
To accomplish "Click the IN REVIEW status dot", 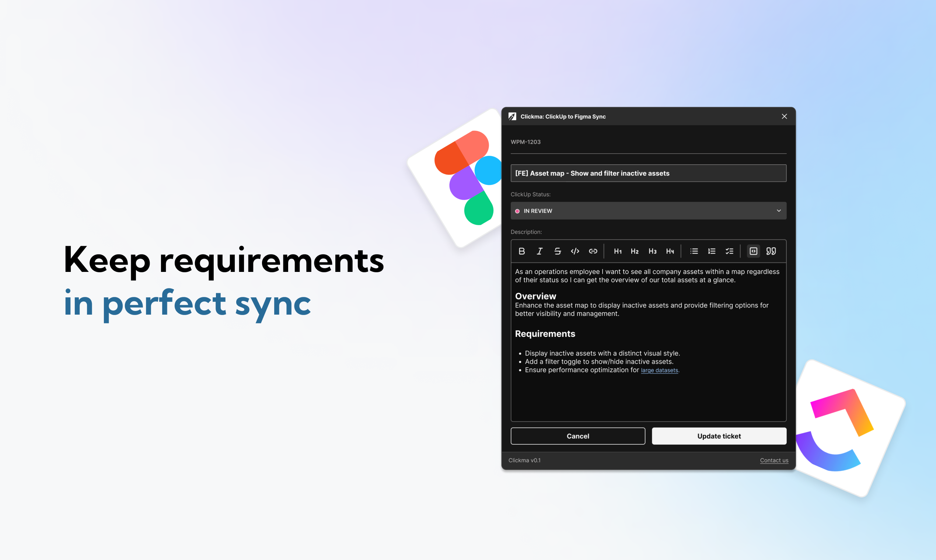I will click(517, 211).
